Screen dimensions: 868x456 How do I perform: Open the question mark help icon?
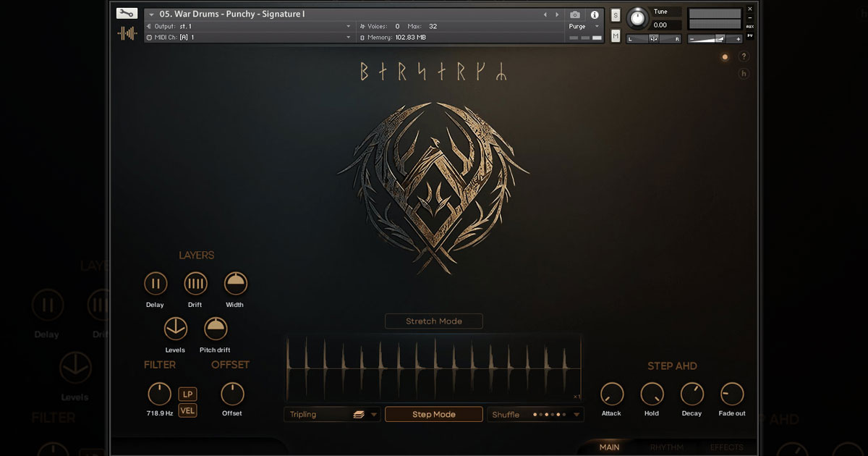744,56
